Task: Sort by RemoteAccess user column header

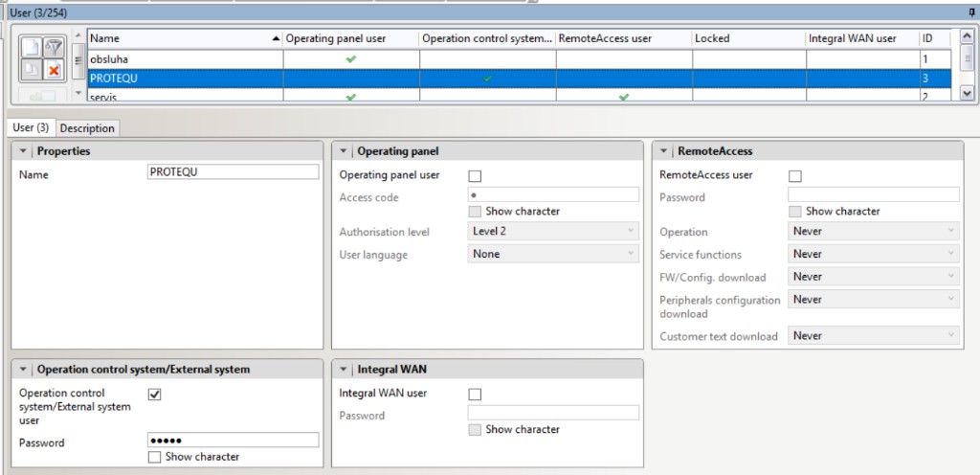Action: tap(624, 38)
